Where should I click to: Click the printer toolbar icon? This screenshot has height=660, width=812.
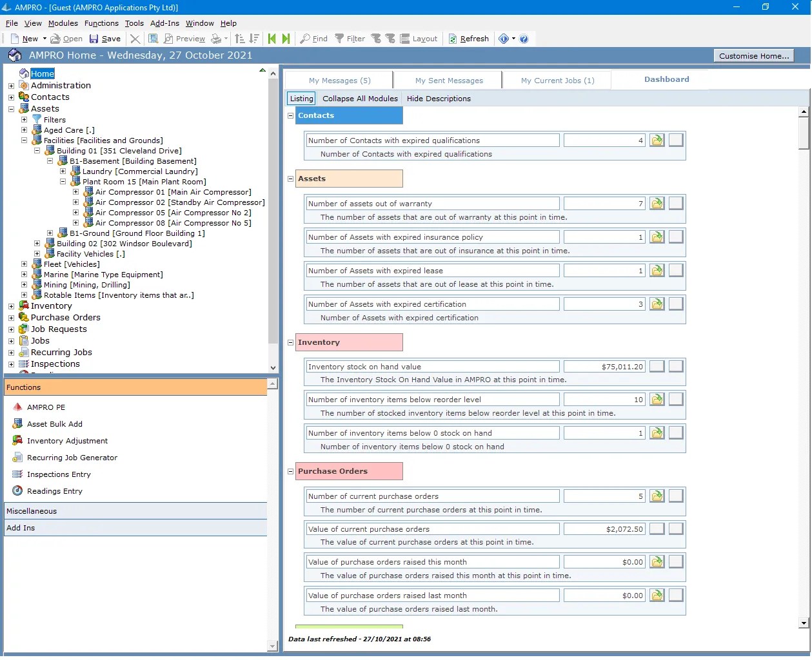coord(216,39)
